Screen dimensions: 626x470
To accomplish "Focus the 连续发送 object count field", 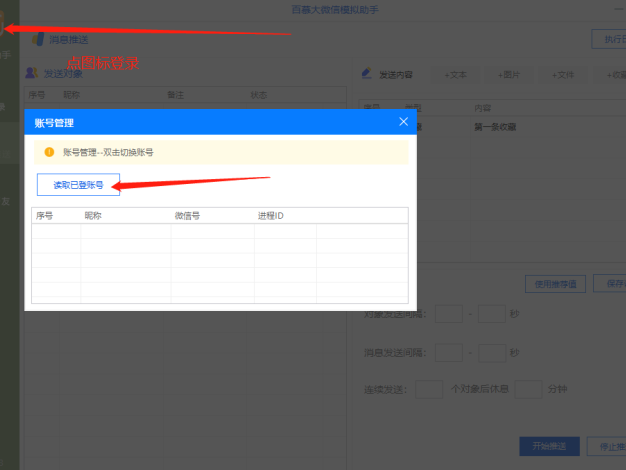I will [x=429, y=389].
